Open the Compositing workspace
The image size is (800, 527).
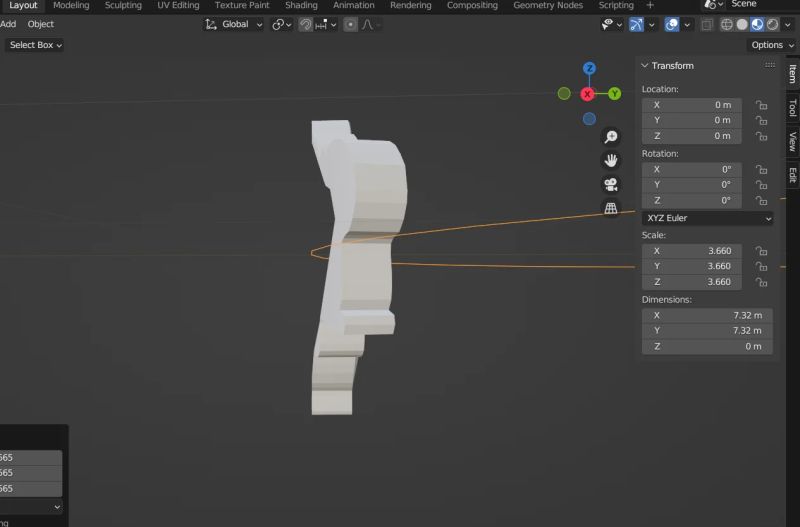click(472, 6)
